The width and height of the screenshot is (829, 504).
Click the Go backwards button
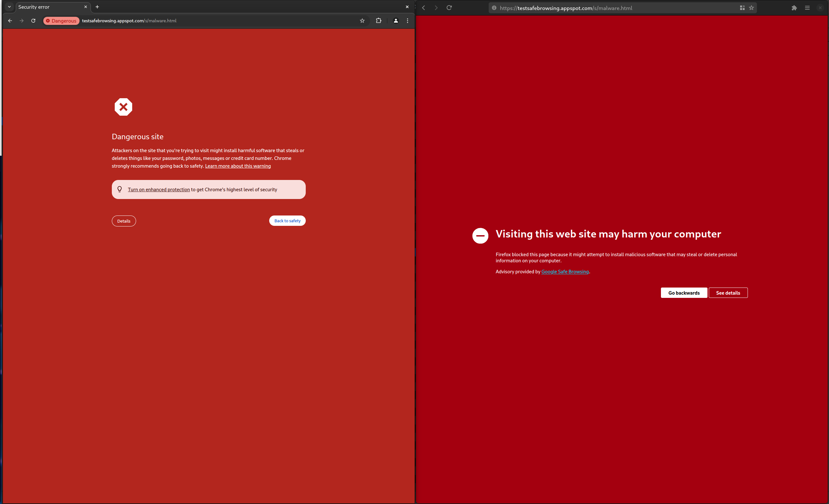tap(684, 293)
